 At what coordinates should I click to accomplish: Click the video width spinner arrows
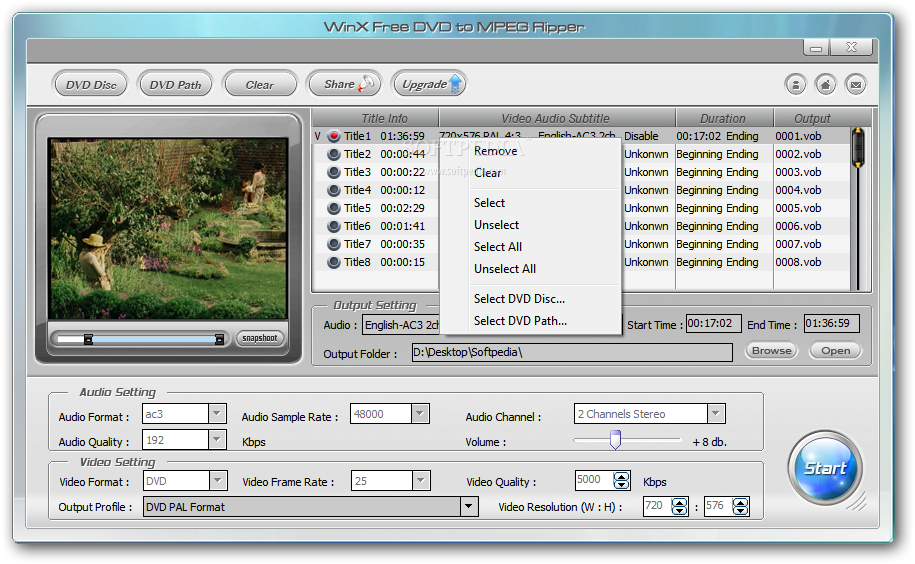(x=679, y=506)
